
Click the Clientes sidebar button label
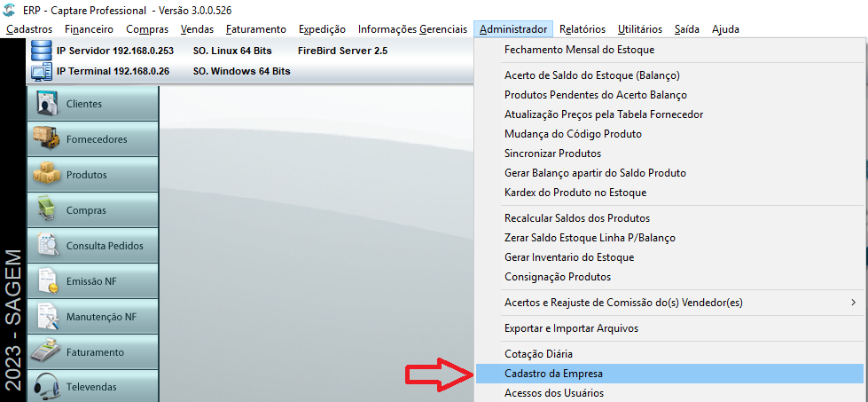[x=84, y=104]
